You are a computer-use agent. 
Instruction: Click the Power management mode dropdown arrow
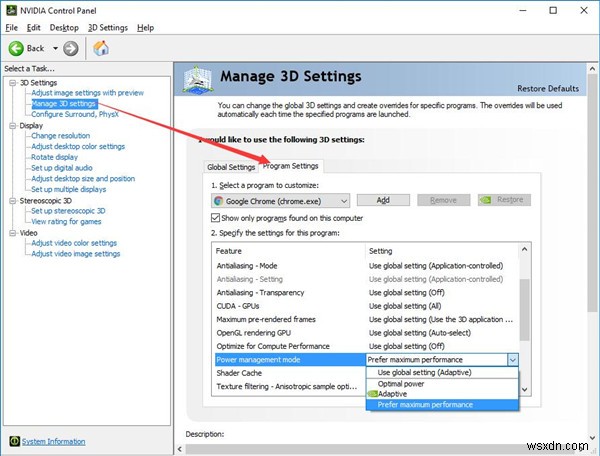click(513, 360)
